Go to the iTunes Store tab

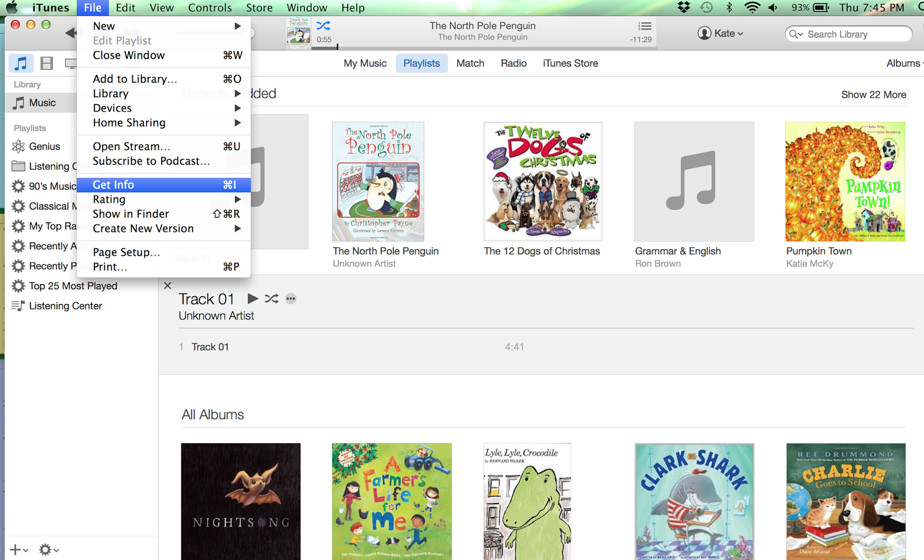point(571,64)
